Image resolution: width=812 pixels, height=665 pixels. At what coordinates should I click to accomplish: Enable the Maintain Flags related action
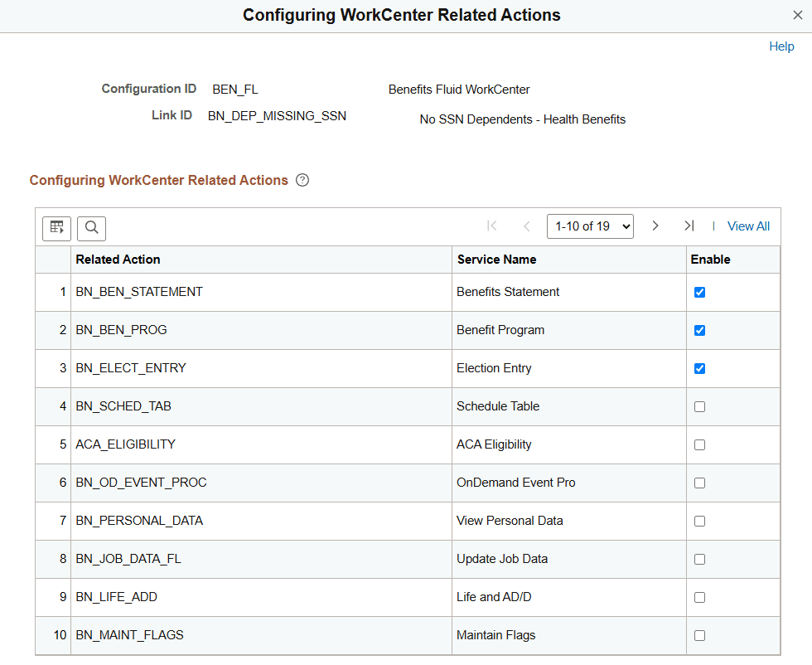pyautogui.click(x=699, y=635)
